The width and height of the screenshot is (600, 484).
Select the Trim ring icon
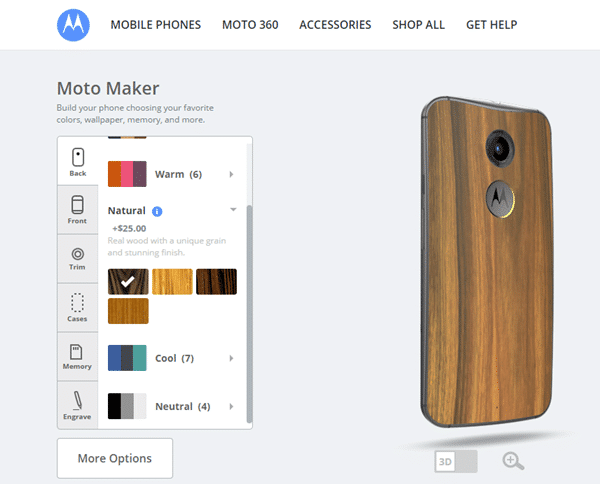point(78,254)
